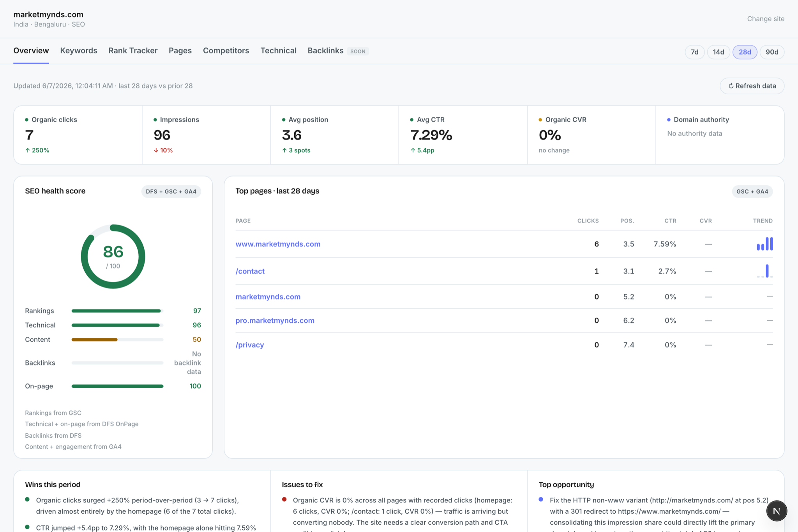Click the CTR column header

(670, 221)
